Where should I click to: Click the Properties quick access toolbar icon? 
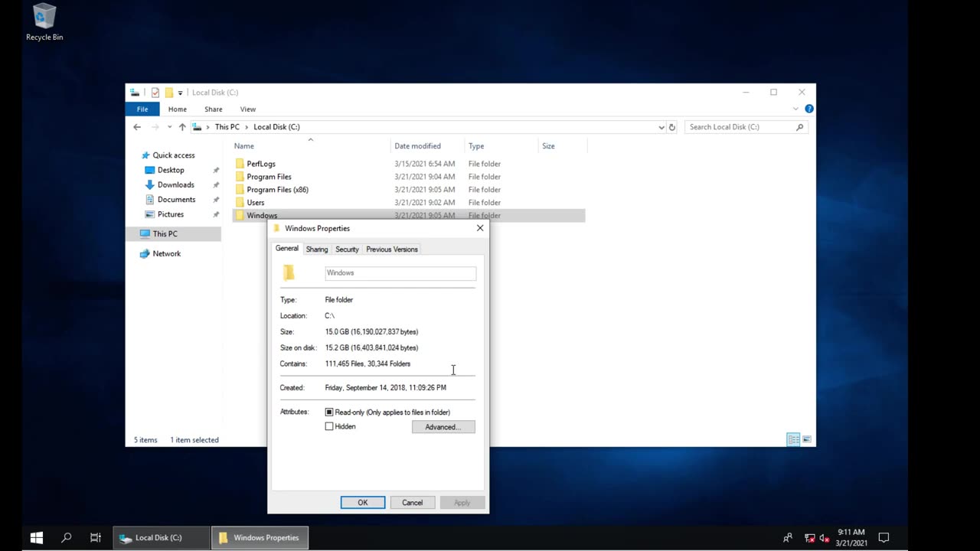(155, 93)
